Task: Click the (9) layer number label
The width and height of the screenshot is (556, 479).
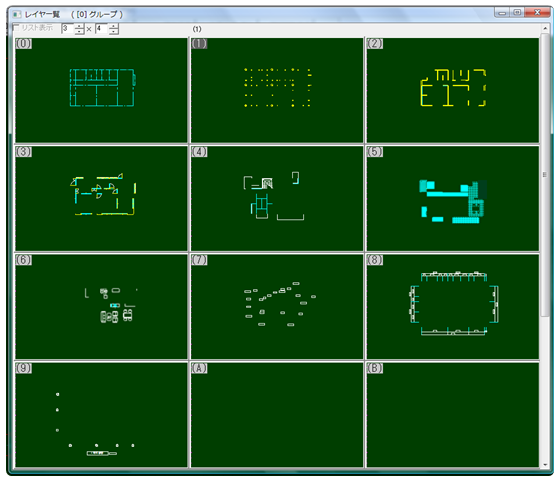Action: click(23, 368)
